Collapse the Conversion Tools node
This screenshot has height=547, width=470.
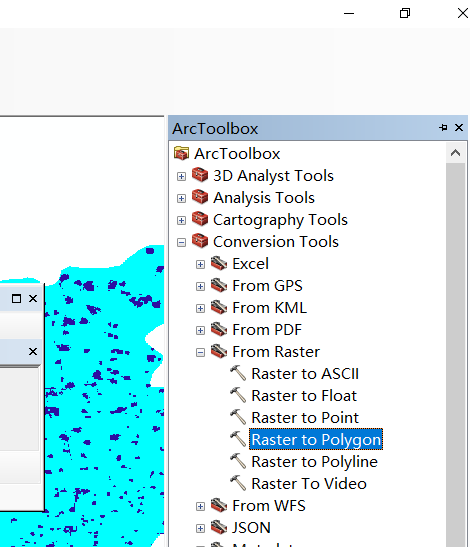pyautogui.click(x=181, y=242)
